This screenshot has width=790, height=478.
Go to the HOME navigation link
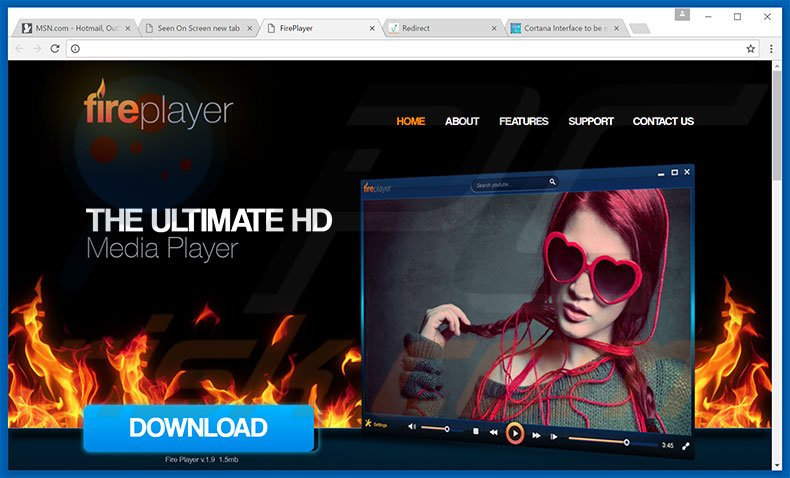point(411,121)
